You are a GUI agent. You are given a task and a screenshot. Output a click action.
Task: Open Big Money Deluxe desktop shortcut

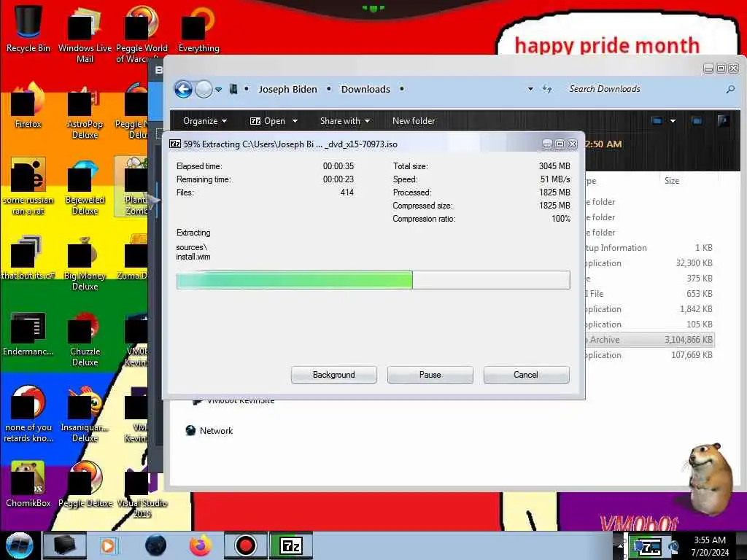click(x=85, y=263)
